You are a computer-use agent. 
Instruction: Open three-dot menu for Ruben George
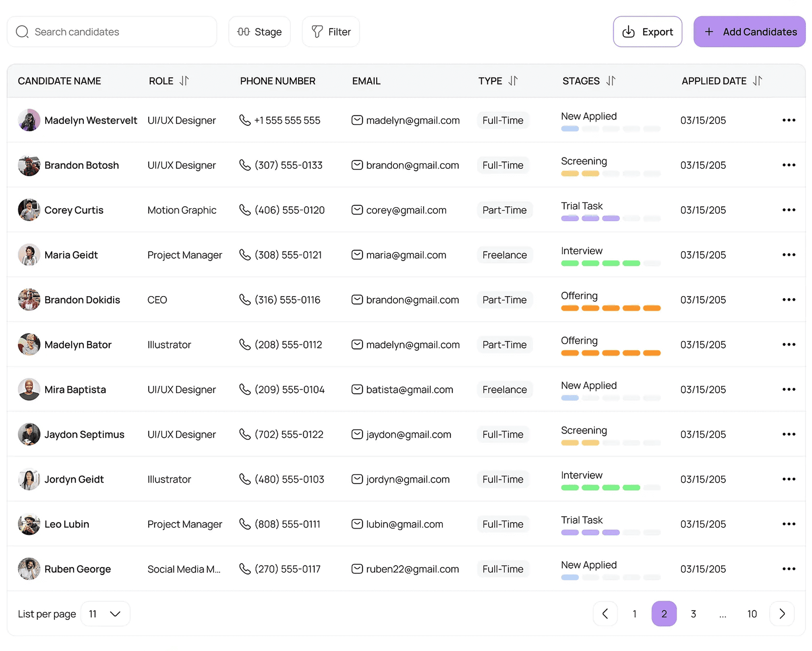click(x=788, y=569)
